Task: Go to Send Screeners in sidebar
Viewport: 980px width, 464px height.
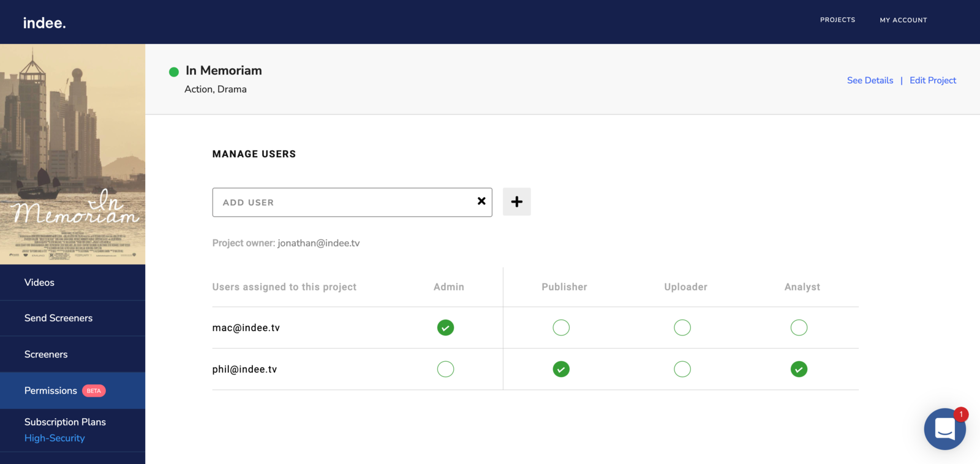Action: point(58,318)
